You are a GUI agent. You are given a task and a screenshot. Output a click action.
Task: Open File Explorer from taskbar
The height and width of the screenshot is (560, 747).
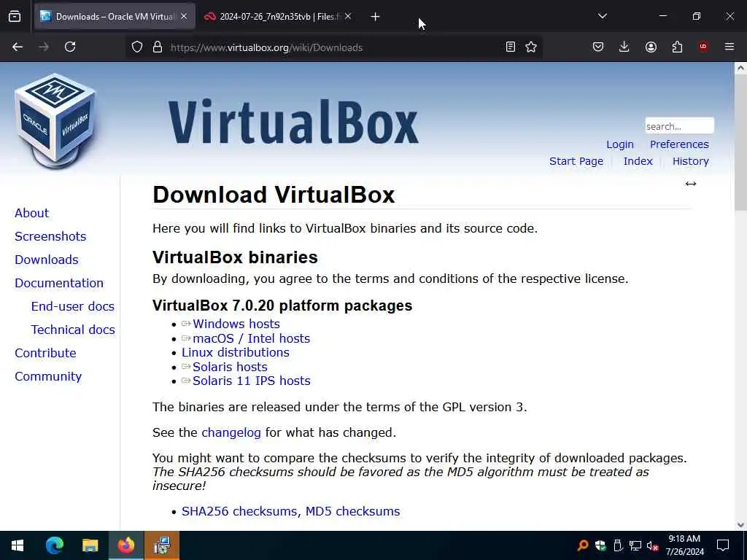[x=90, y=545]
